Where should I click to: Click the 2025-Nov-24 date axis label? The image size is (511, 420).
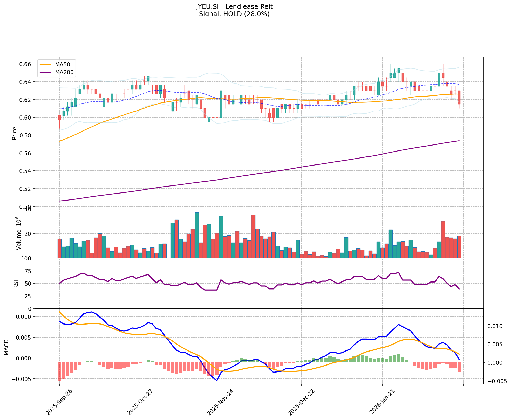click(220, 402)
